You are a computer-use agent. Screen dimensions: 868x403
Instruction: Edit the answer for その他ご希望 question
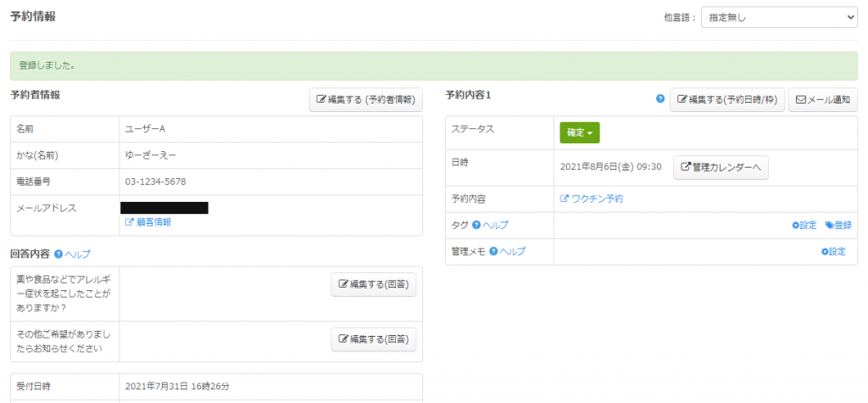(x=373, y=339)
